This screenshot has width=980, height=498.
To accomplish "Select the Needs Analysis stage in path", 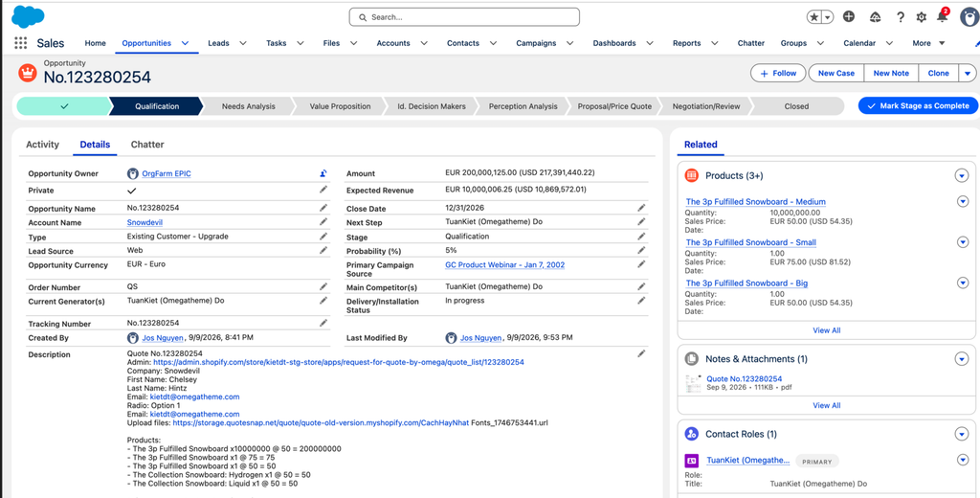I will tap(248, 106).
